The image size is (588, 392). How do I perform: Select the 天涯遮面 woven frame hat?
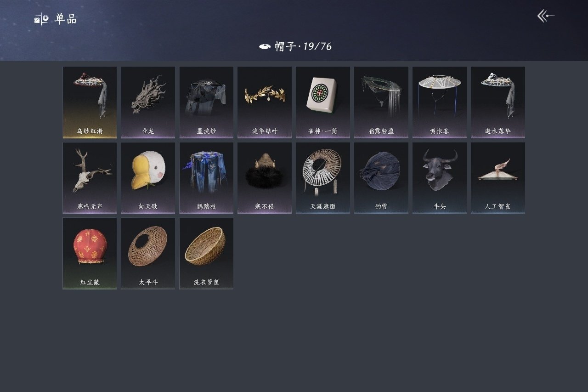click(x=323, y=178)
